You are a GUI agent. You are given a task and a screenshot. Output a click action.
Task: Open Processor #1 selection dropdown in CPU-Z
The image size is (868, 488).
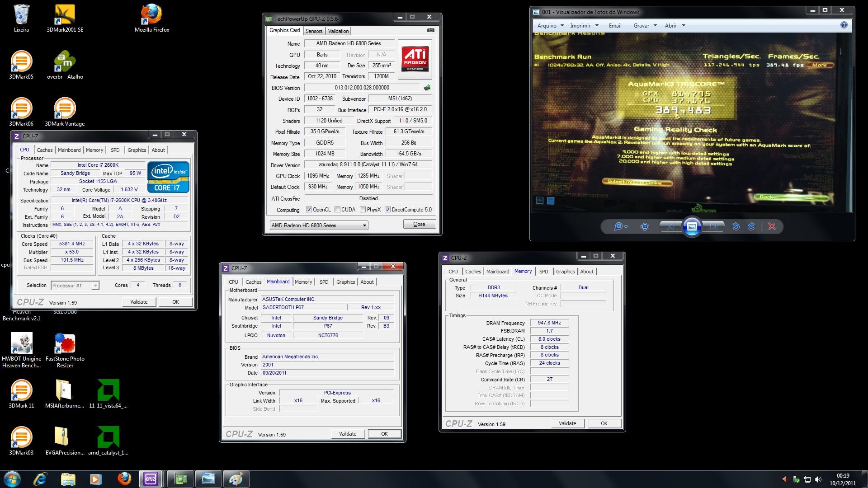(75, 286)
